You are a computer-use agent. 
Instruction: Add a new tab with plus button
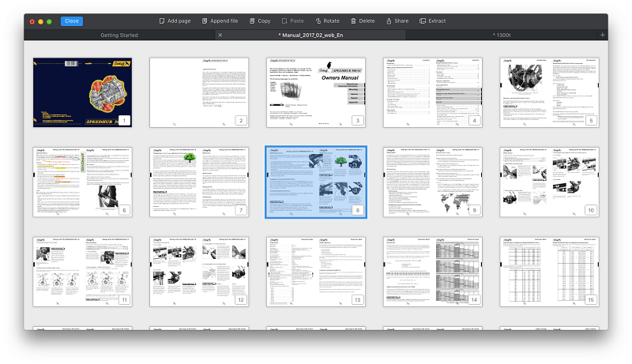pyautogui.click(x=603, y=35)
